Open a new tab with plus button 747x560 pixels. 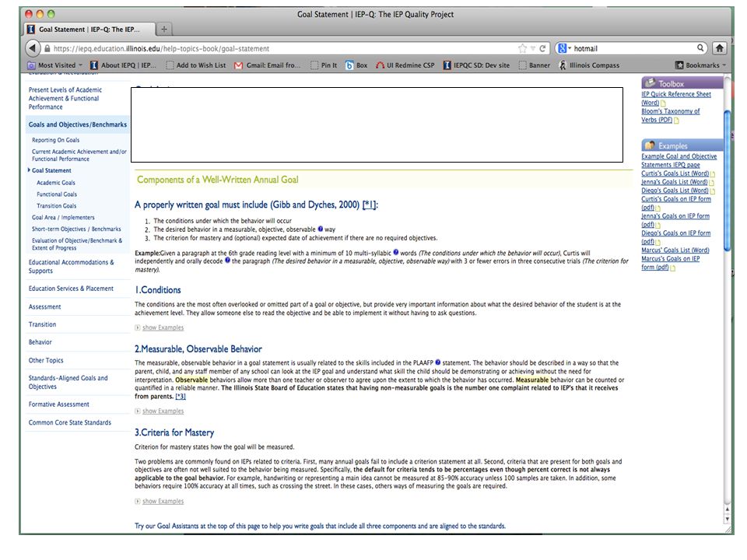pyautogui.click(x=164, y=30)
